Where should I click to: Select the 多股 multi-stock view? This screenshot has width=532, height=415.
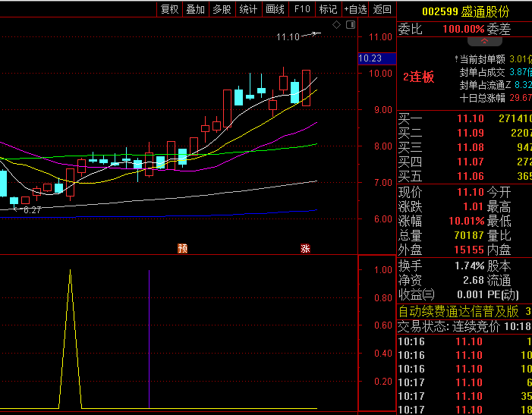(222, 9)
